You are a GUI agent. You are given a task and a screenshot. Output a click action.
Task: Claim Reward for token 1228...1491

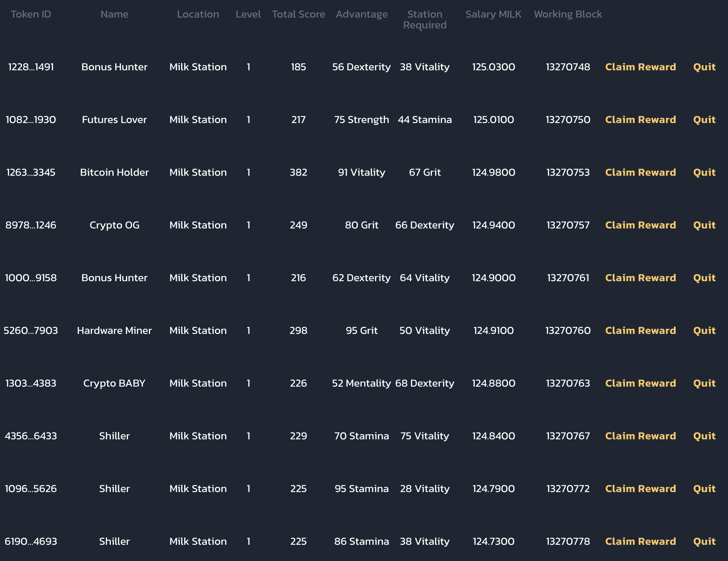(640, 67)
